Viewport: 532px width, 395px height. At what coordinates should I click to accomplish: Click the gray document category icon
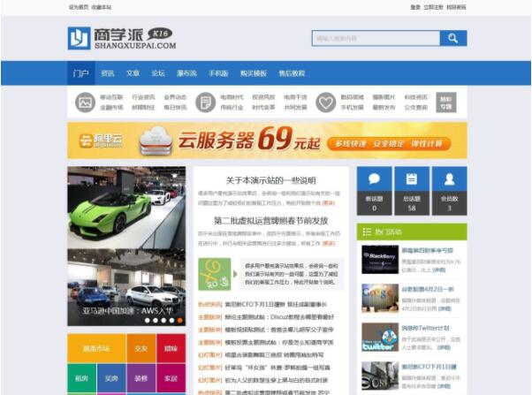coord(206,103)
